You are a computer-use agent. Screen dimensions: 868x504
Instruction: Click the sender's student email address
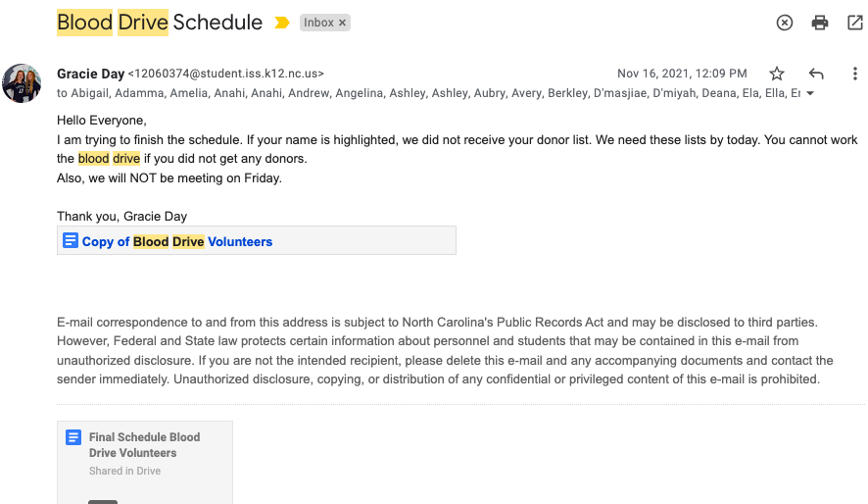(226, 74)
